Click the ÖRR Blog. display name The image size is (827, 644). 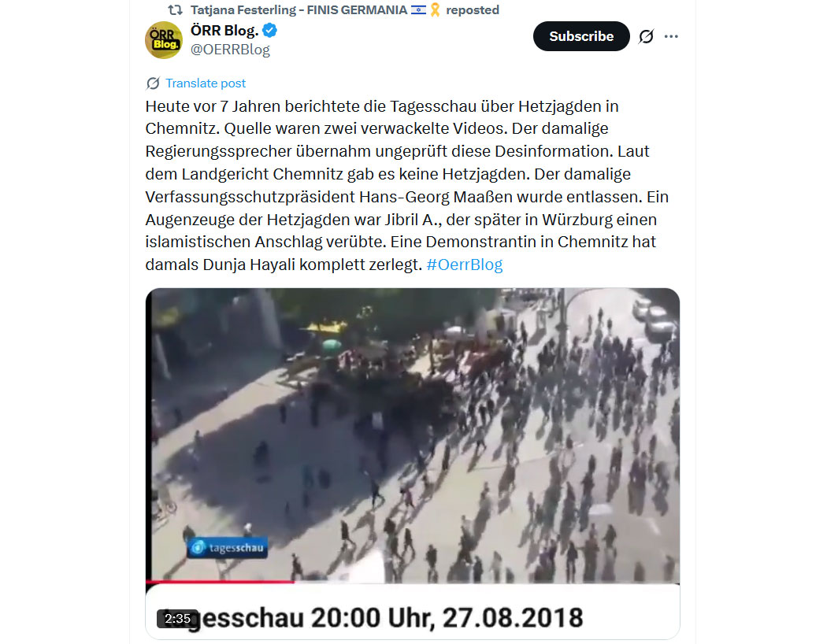pyautogui.click(x=224, y=31)
